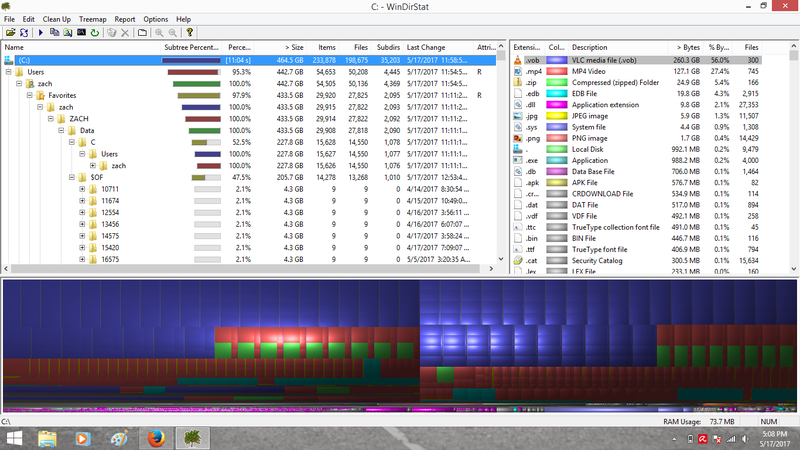This screenshot has height=450, width=800.
Task: Select the MP4 Video extension row
Action: click(x=637, y=71)
